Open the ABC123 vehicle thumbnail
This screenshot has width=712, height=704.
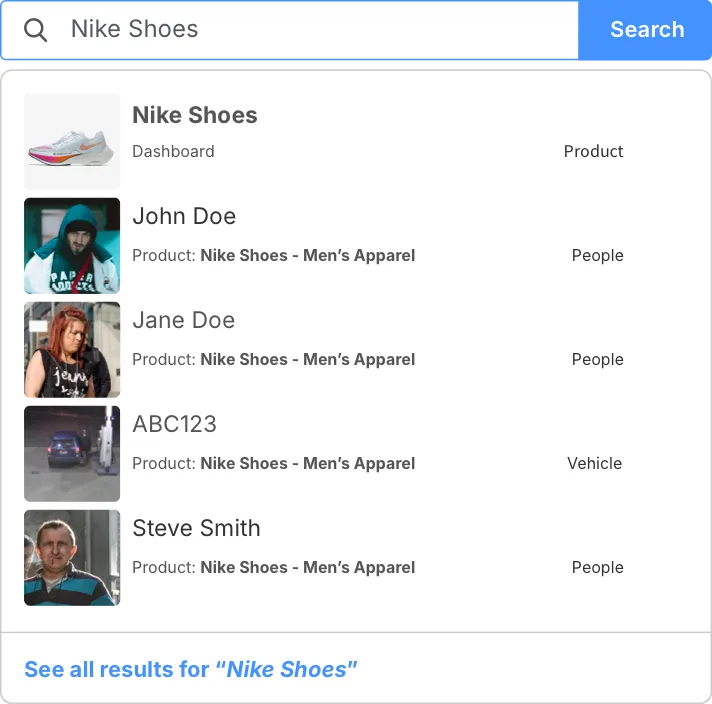click(x=72, y=454)
